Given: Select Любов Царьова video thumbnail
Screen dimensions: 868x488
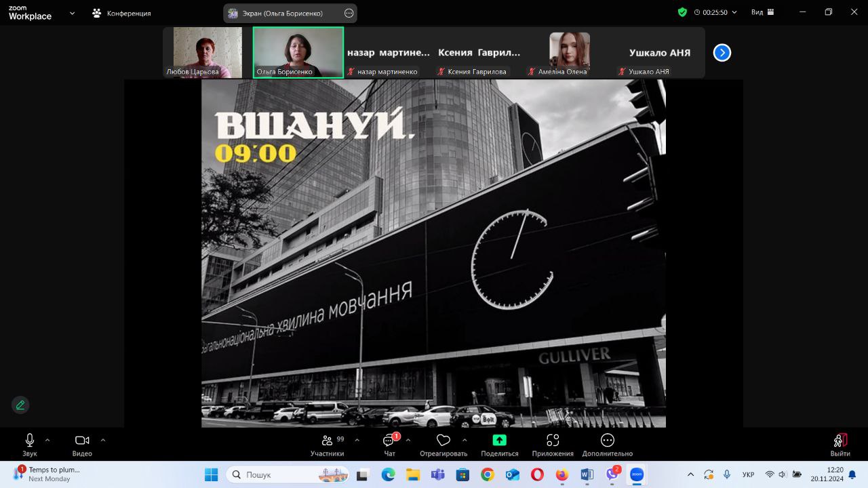Looking at the screenshot, I should coord(208,52).
